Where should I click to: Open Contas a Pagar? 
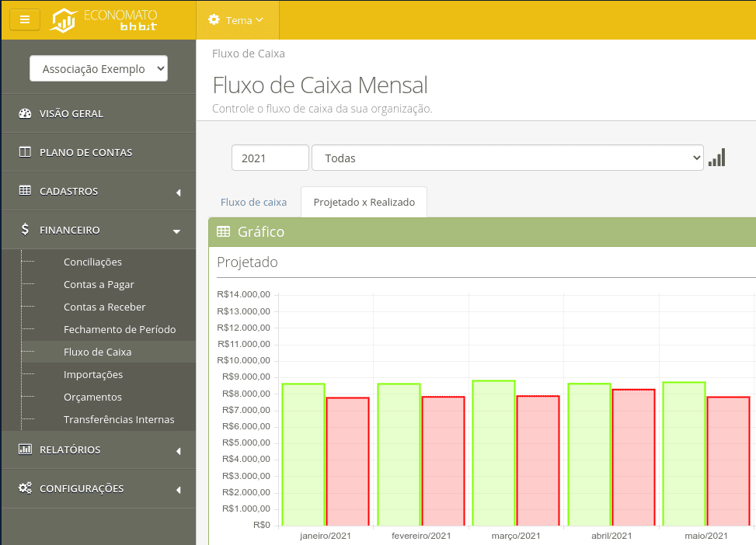(99, 284)
